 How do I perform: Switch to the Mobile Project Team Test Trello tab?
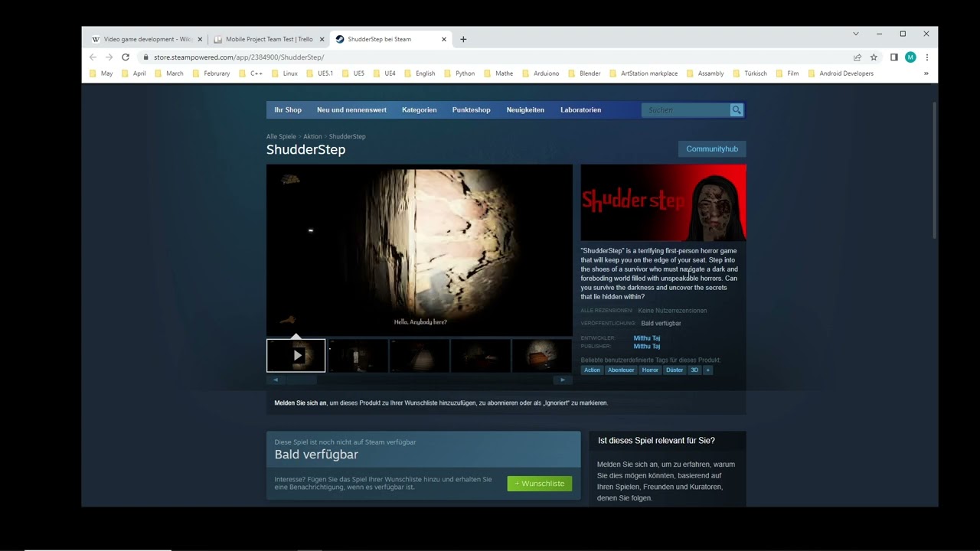pyautogui.click(x=268, y=39)
